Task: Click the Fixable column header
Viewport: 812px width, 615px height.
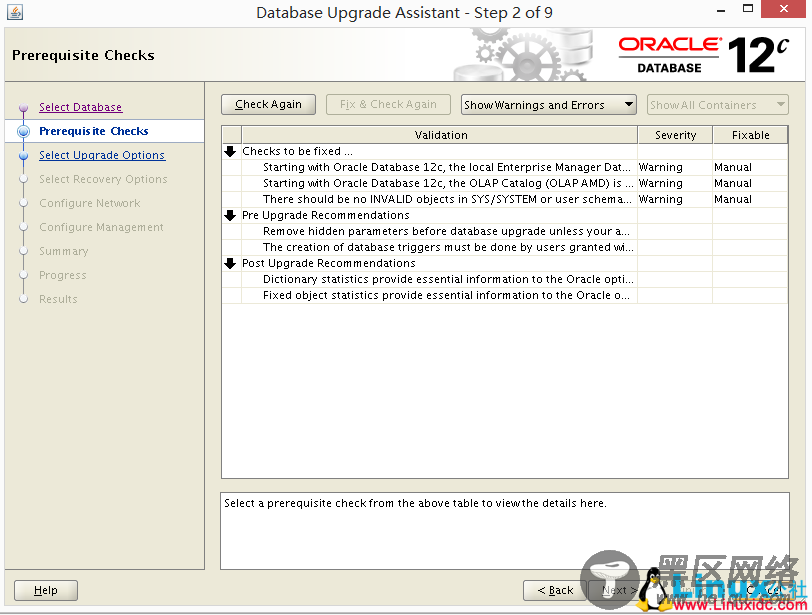Action: click(750, 135)
